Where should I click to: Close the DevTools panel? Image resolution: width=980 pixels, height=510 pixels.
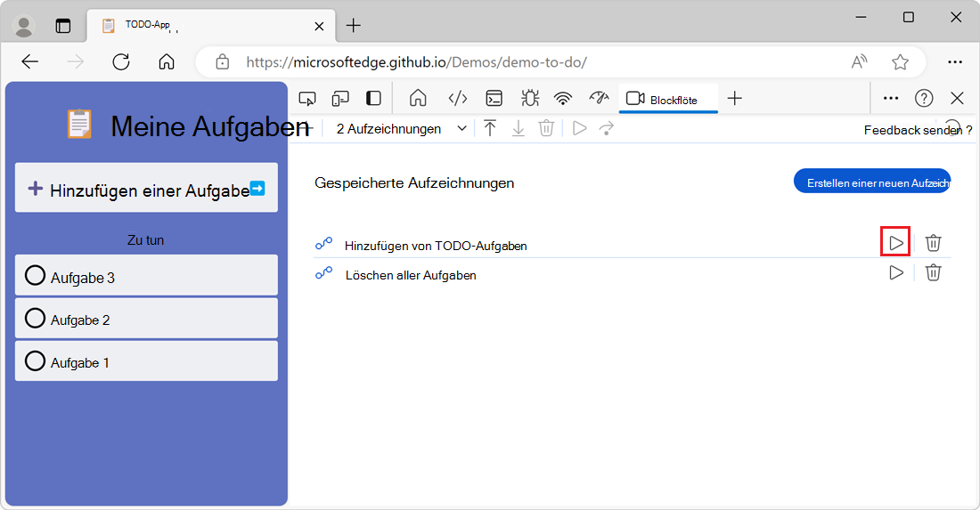click(957, 98)
